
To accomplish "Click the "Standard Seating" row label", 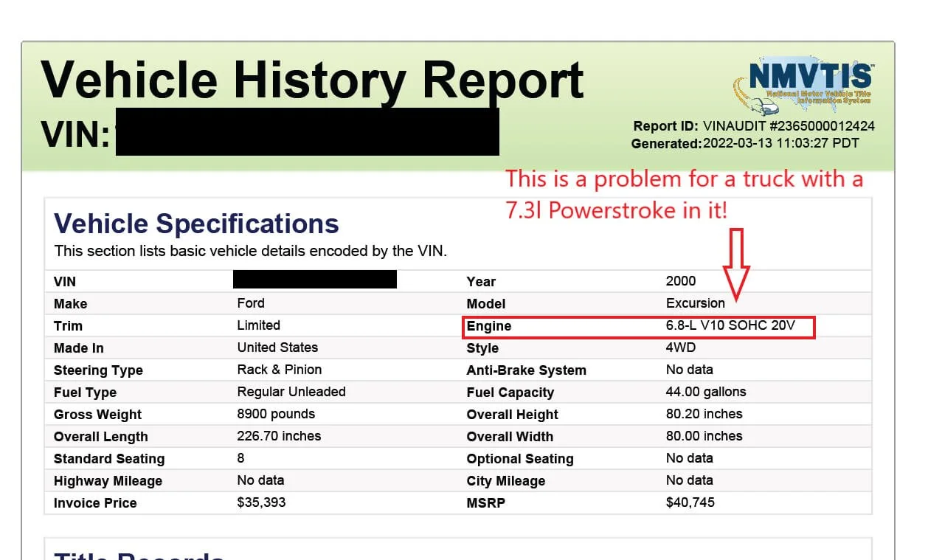I will (x=109, y=459).
